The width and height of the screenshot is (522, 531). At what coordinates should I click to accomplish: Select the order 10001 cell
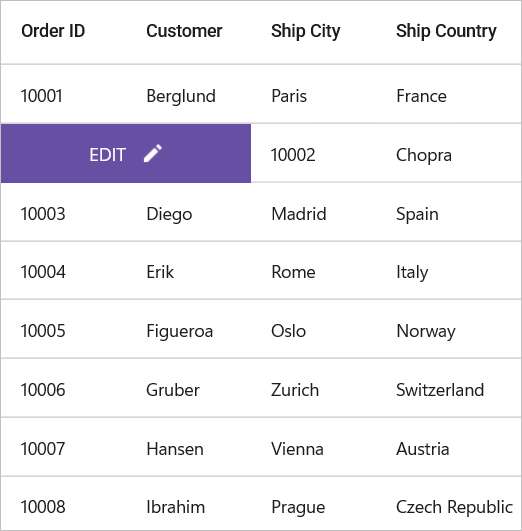point(63,94)
